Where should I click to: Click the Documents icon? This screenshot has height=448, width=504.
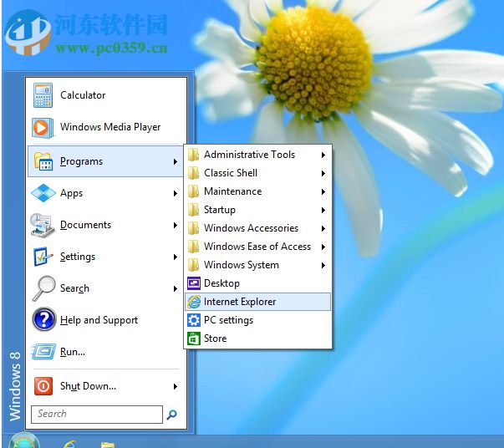42,225
